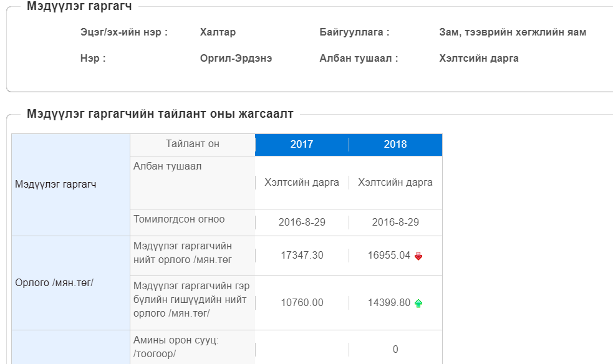Click the 2016-8-29 date under 2017
The height and width of the screenshot is (364, 613).
[x=302, y=223]
